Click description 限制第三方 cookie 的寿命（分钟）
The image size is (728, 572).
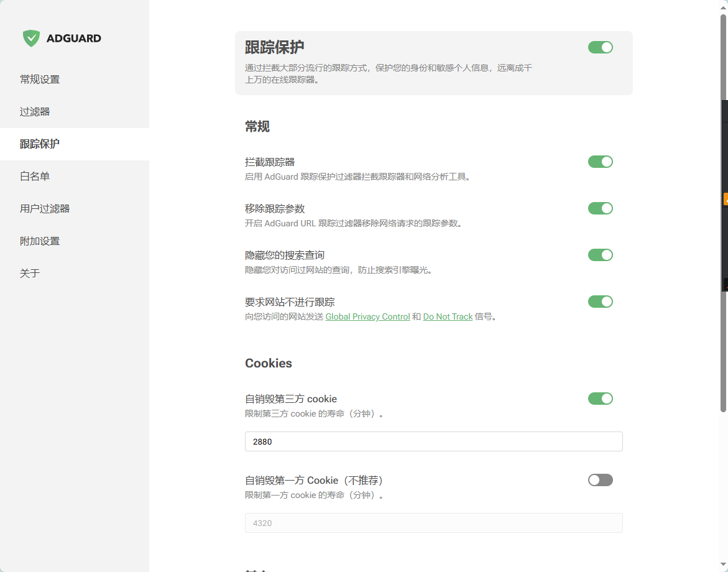click(x=315, y=413)
